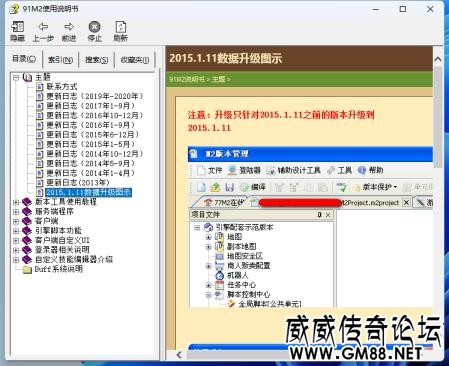Stop loading with the 停止 icon

coord(94,27)
